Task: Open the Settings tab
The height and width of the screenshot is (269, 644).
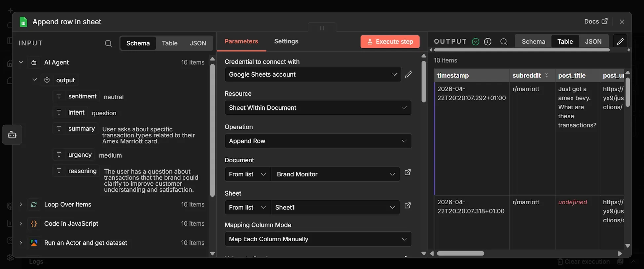Action: click(286, 41)
